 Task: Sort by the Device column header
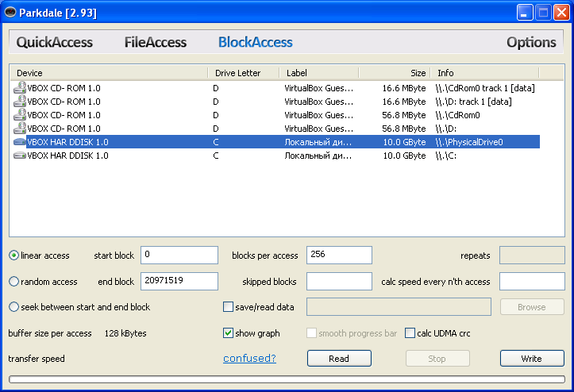(109, 73)
